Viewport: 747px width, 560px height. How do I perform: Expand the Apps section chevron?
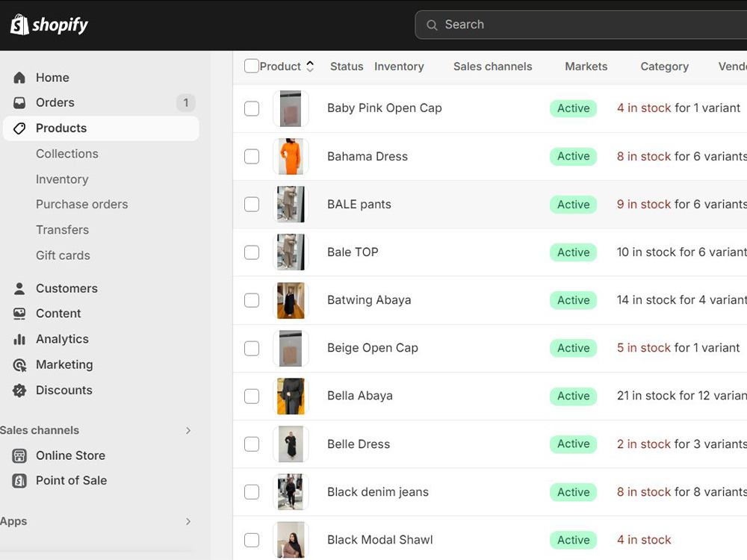coord(188,521)
